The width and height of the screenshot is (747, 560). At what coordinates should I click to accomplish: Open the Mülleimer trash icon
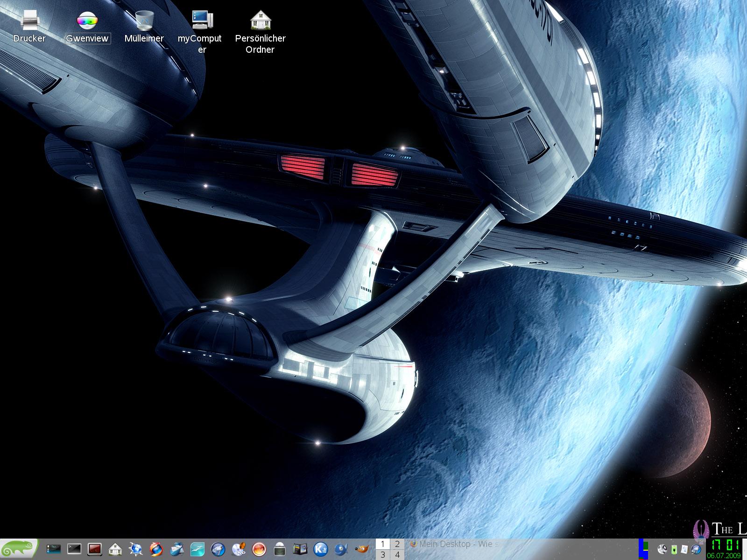144,21
